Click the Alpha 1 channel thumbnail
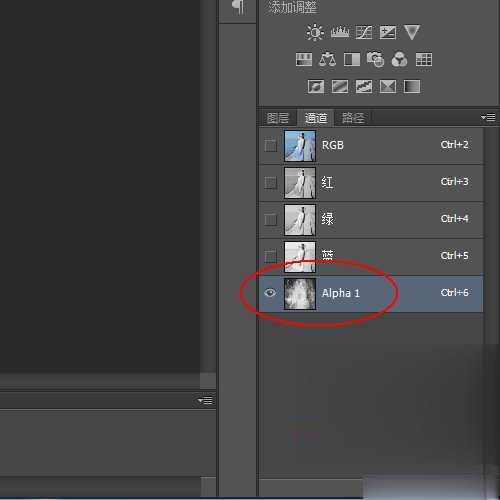The height and width of the screenshot is (500, 500). pos(300,294)
